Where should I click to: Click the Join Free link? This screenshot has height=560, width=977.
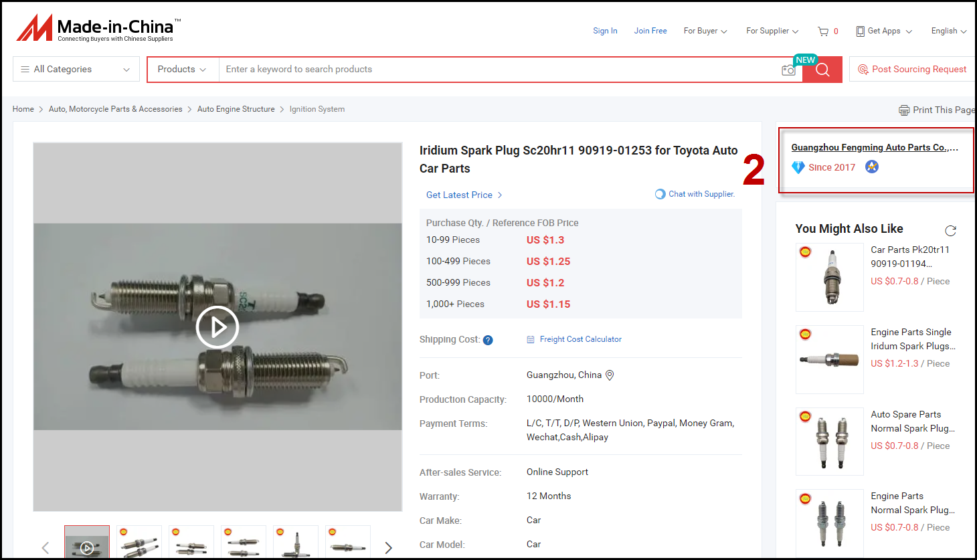coord(650,31)
